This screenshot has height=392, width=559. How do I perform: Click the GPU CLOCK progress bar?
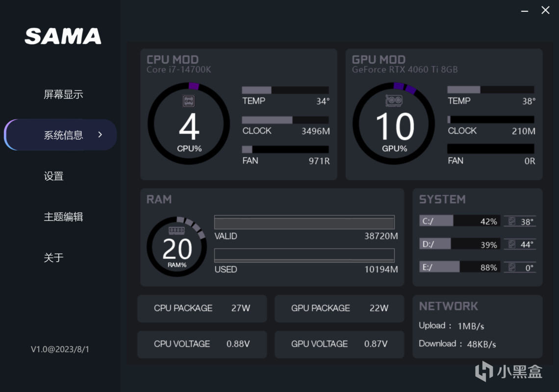pos(491,120)
